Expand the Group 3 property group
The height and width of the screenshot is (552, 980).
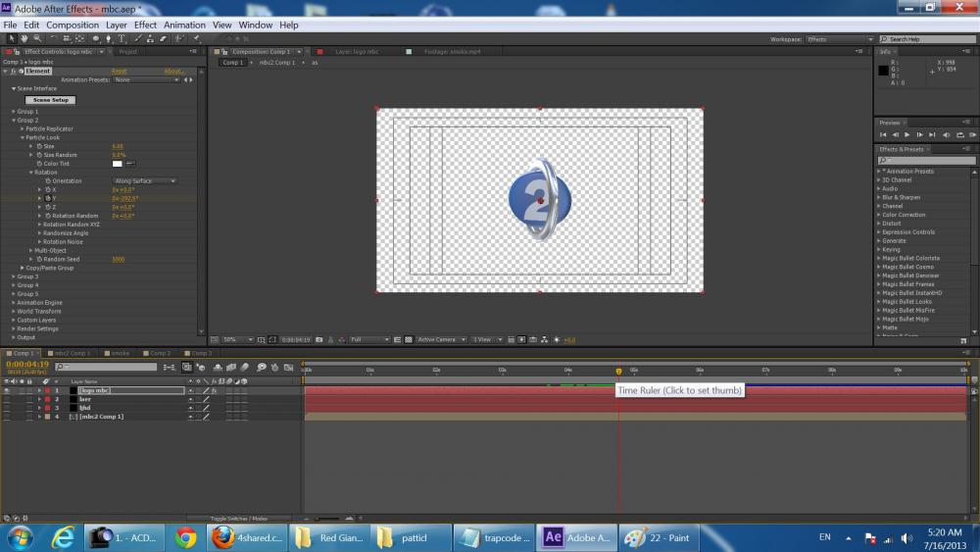tap(14, 276)
